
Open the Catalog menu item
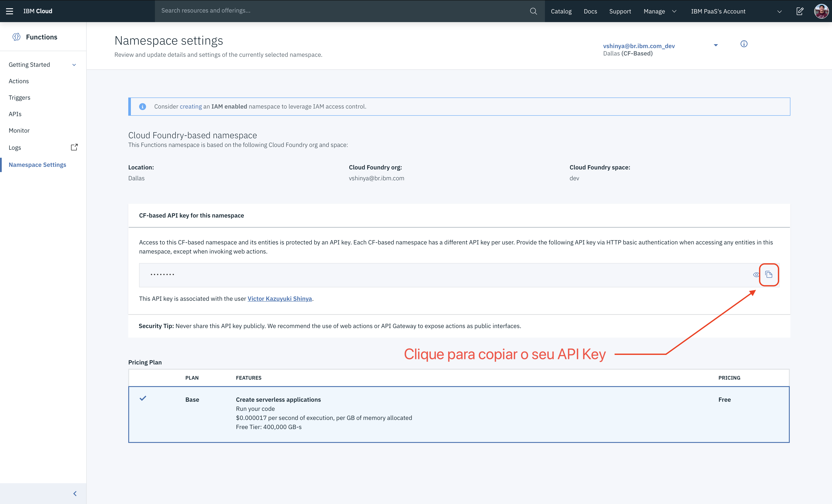(x=561, y=11)
